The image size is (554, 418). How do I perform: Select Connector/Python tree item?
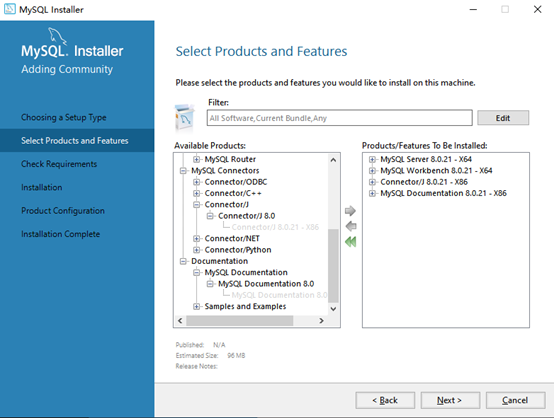[x=238, y=250]
